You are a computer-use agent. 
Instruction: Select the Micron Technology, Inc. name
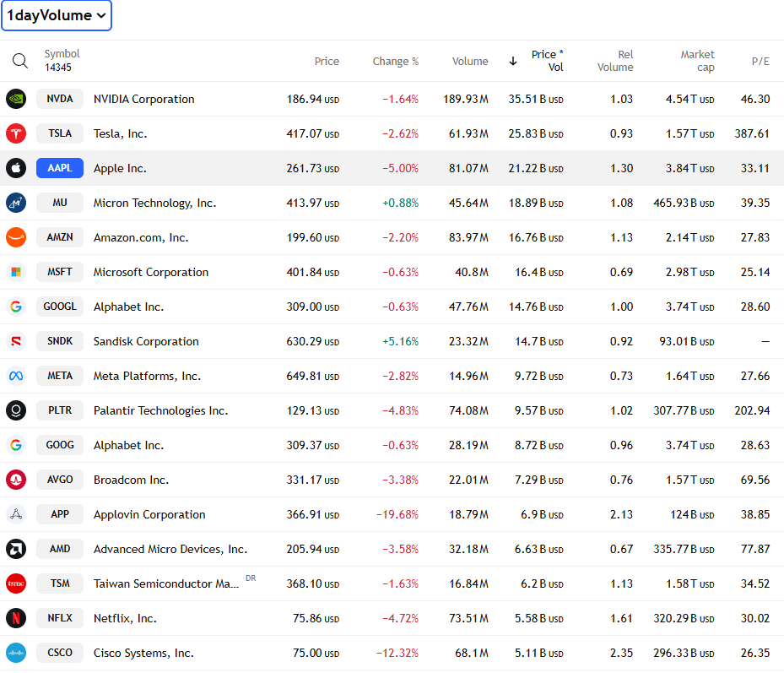point(155,203)
